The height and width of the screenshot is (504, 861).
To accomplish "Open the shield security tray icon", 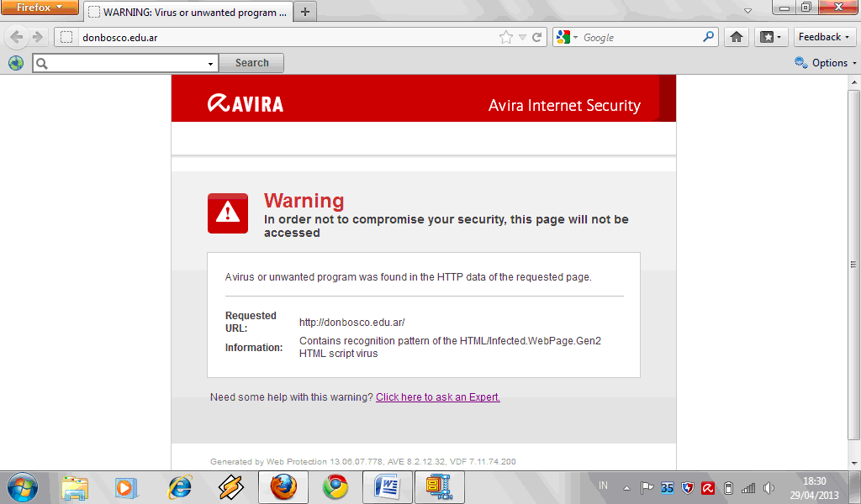I will 688,487.
